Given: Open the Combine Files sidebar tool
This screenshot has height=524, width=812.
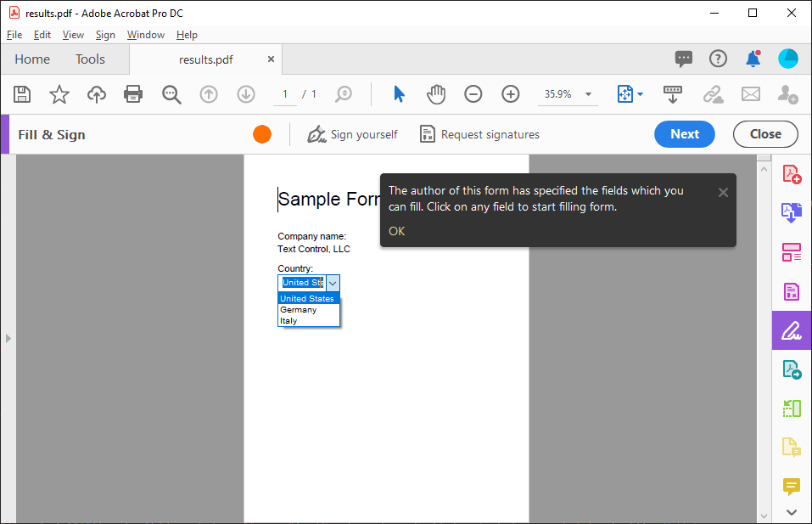Looking at the screenshot, I should pos(792,213).
